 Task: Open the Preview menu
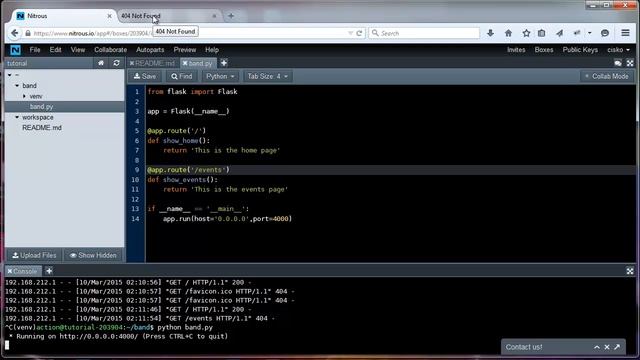(x=184, y=50)
